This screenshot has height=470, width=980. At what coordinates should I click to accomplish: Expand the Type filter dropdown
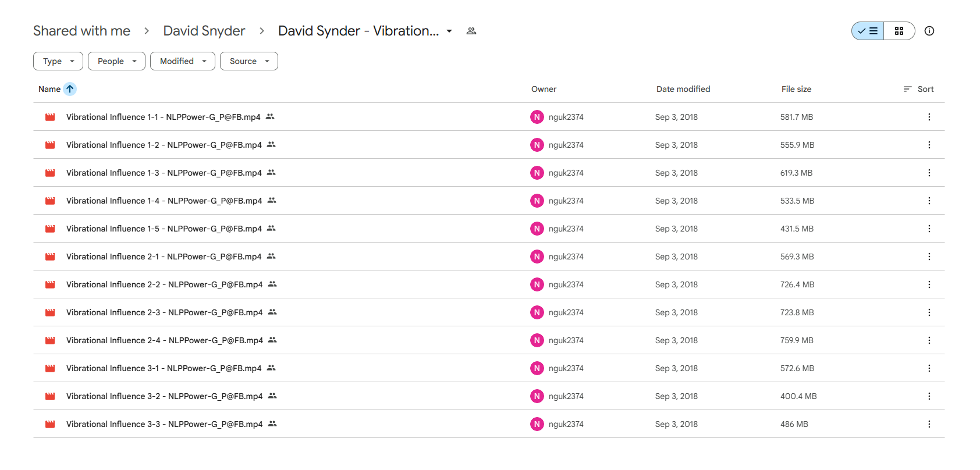[58, 61]
